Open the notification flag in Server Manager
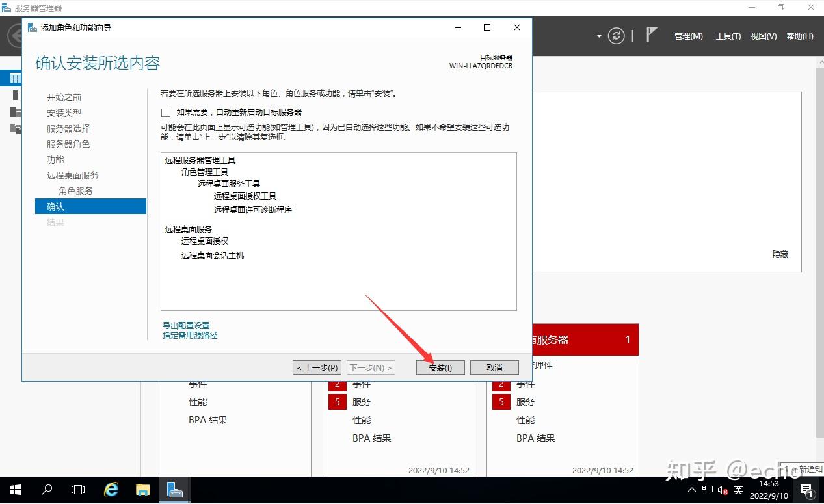The image size is (824, 504). [x=650, y=35]
